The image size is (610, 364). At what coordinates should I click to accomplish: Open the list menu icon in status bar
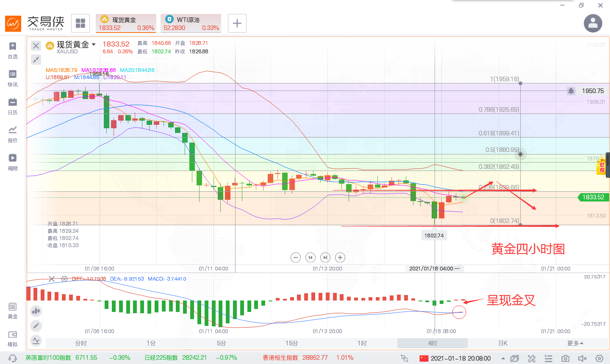[x=549, y=358]
